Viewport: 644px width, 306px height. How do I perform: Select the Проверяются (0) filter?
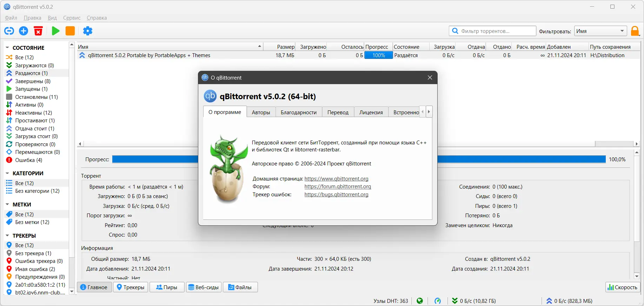35,144
